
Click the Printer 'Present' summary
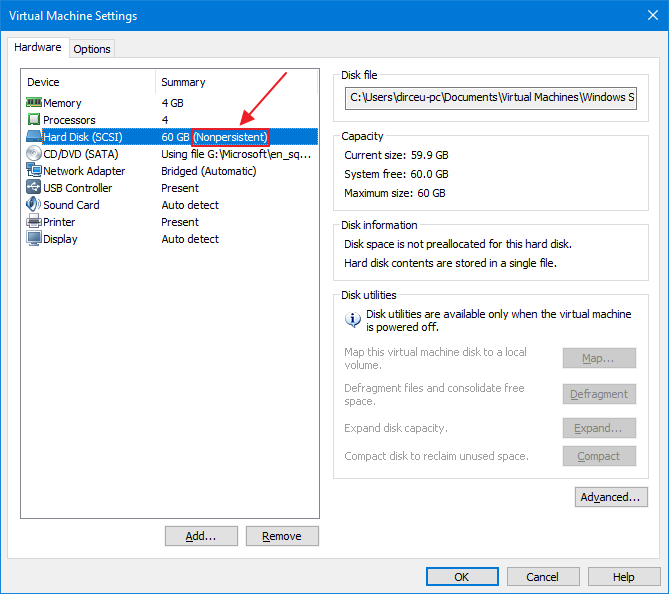(180, 222)
